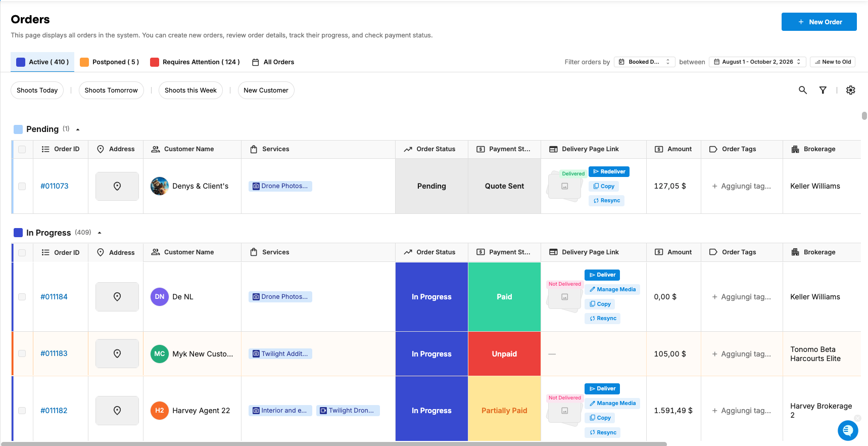This screenshot has height=446, width=868.
Task: Open the chat support bubble
Action: 848,430
